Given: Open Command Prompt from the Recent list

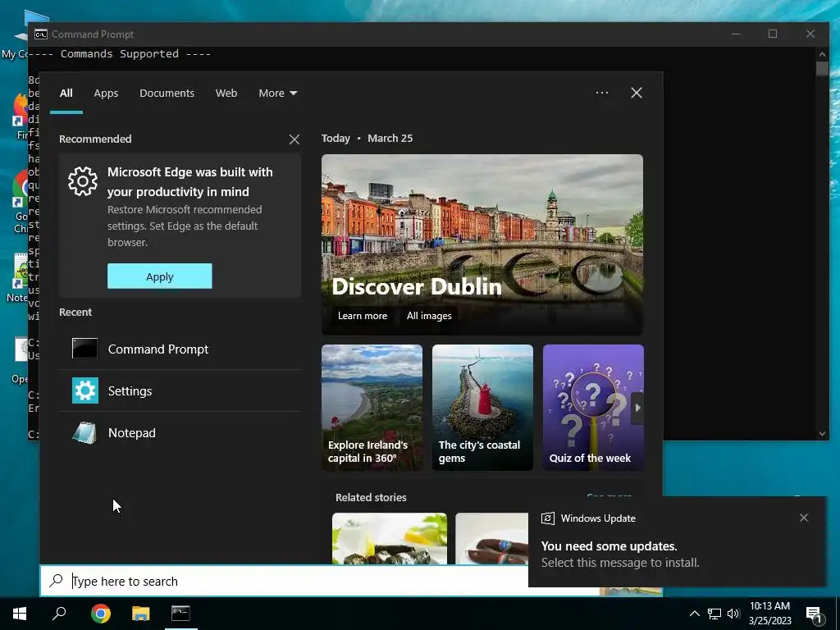Looking at the screenshot, I should [180, 349].
